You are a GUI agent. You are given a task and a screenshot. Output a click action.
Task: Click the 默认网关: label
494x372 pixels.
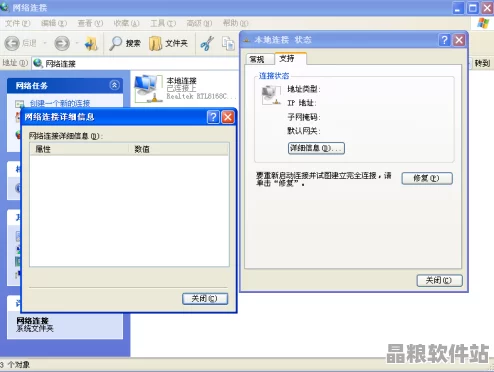coord(304,131)
